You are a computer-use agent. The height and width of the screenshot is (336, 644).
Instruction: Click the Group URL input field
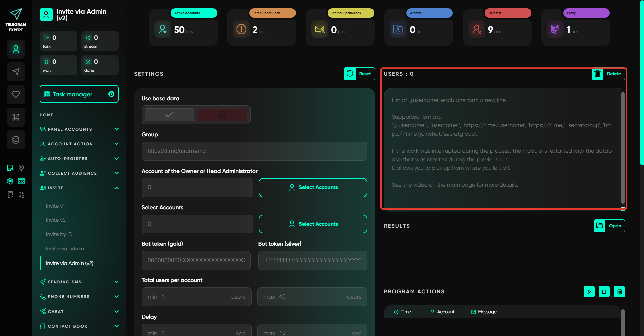coord(254,151)
